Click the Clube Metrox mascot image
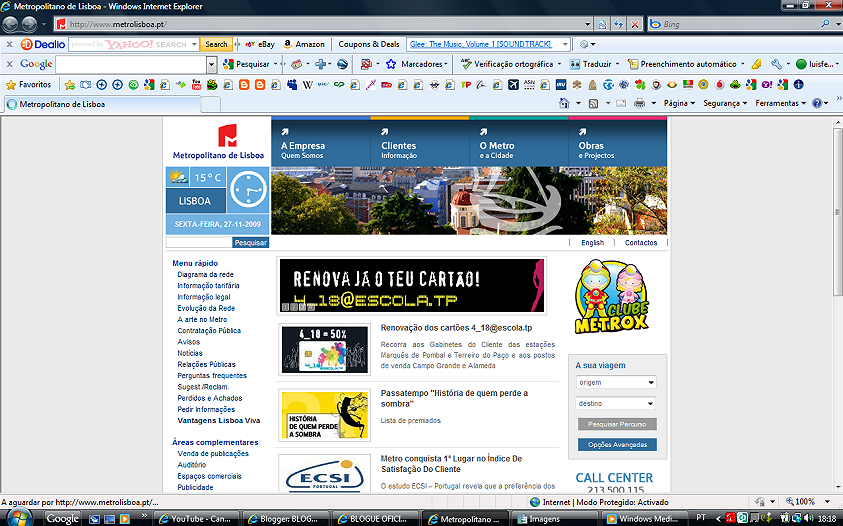This screenshot has width=843, height=526. [x=611, y=296]
